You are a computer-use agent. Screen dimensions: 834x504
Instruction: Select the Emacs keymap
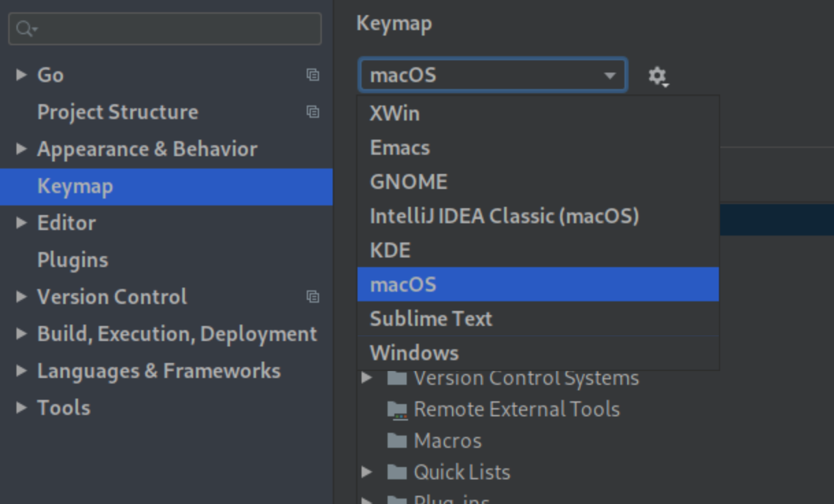(x=399, y=147)
